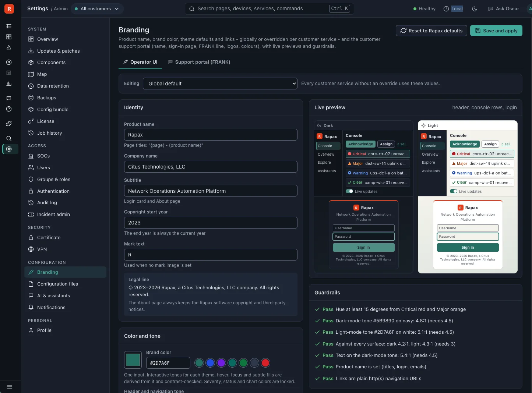Click Reset to Rapax defaults button
This screenshot has width=532, height=393.
[x=431, y=31]
